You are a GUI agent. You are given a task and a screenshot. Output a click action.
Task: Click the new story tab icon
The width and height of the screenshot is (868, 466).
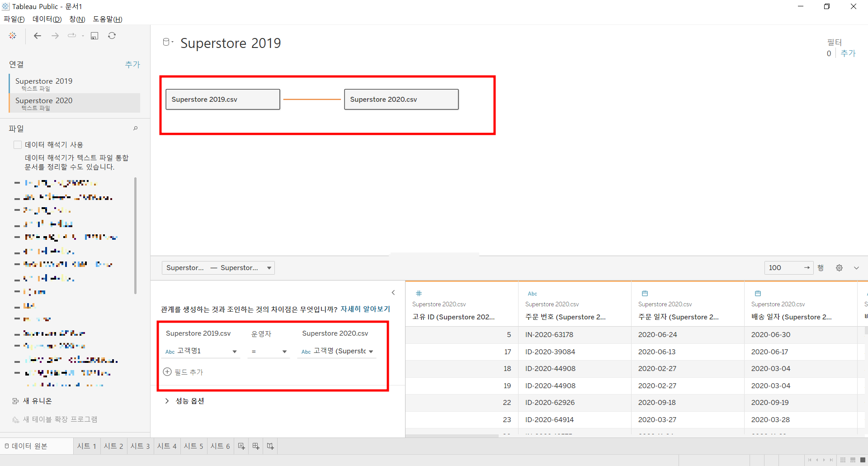(x=270, y=446)
